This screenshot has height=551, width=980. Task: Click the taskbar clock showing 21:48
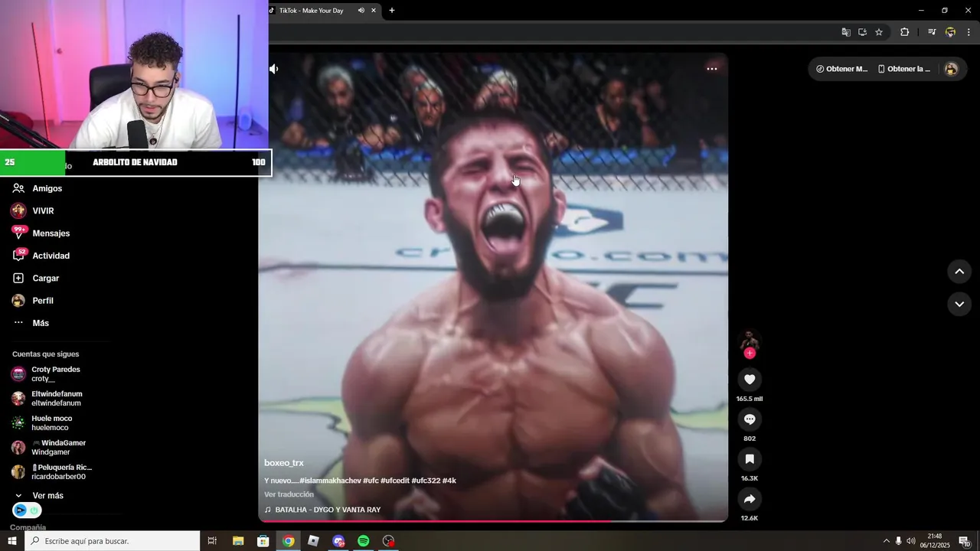(x=935, y=541)
